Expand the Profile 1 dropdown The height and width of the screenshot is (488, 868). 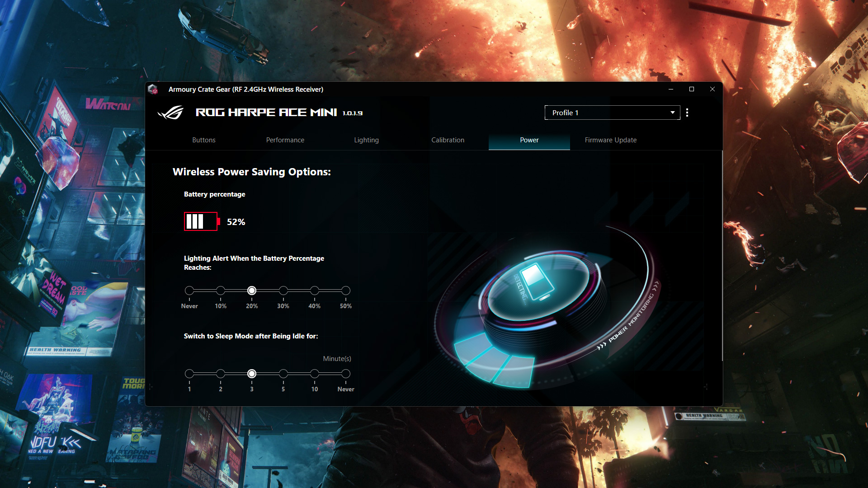[612, 113]
